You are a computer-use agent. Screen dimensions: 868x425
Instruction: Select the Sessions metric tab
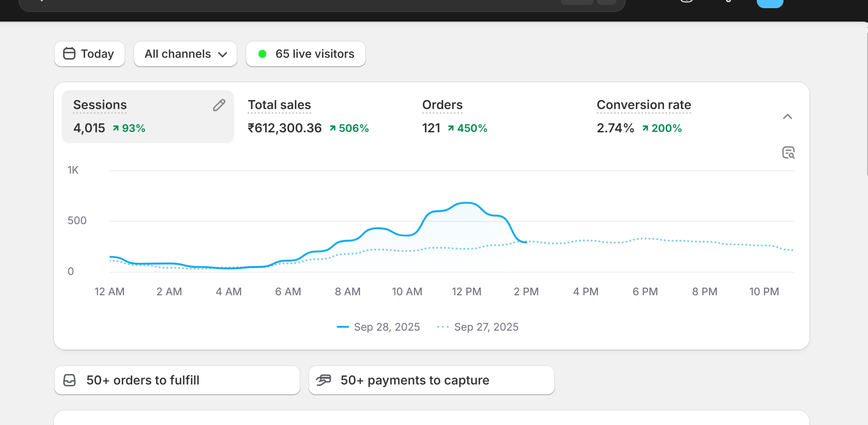[x=100, y=105]
